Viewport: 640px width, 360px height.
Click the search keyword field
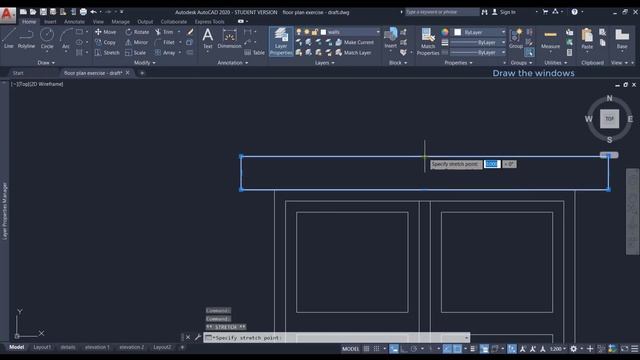(x=442, y=12)
